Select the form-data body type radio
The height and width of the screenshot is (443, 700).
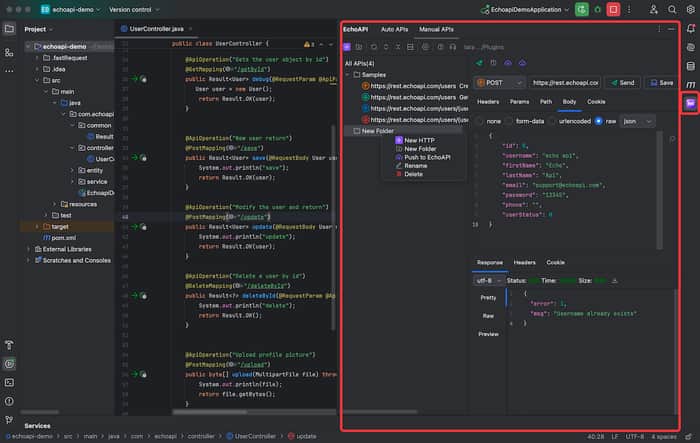click(509, 121)
